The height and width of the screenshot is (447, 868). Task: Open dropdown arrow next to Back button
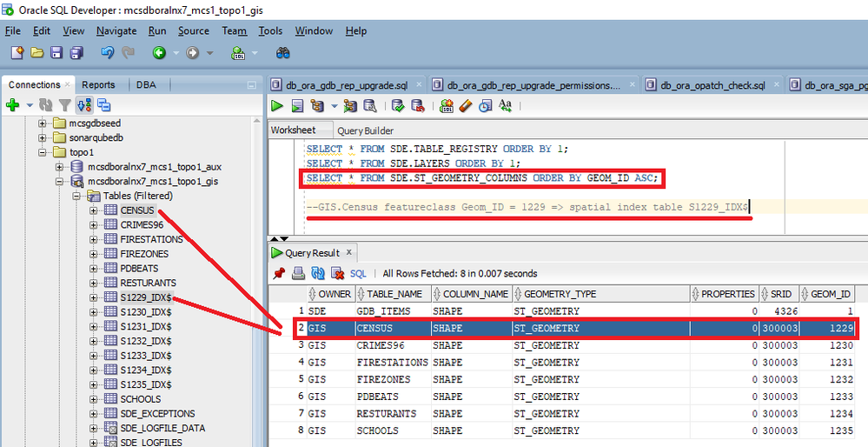coord(176,53)
